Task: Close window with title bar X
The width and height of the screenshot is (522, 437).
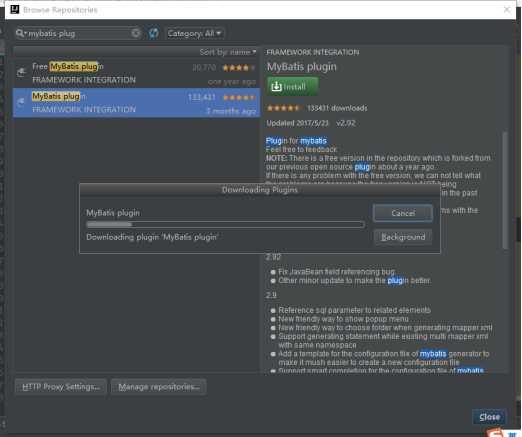Action: 507,10
